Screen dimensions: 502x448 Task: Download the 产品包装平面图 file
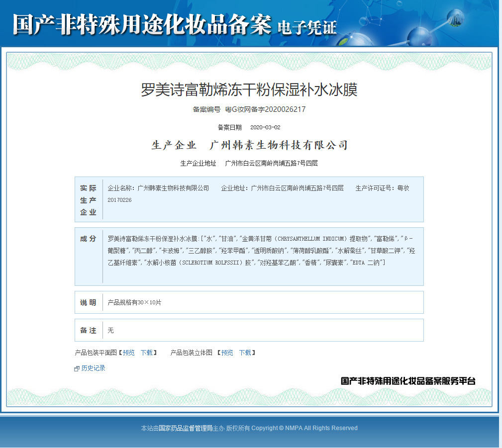(147, 353)
